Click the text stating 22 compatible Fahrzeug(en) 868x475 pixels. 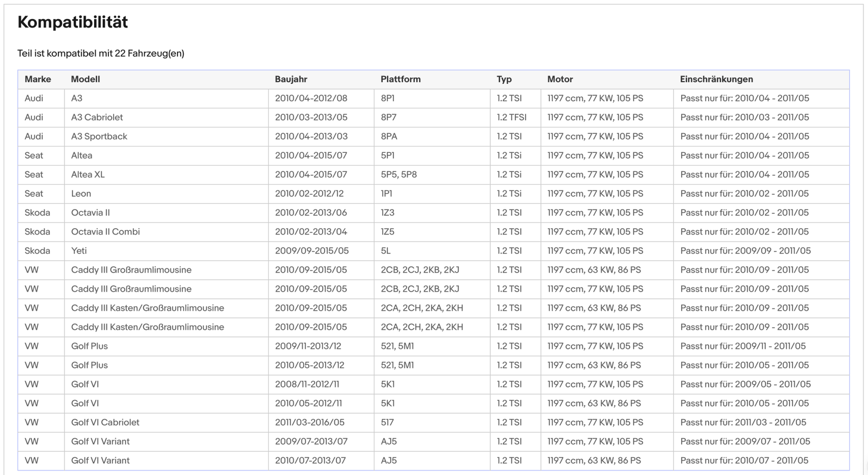pyautogui.click(x=101, y=53)
